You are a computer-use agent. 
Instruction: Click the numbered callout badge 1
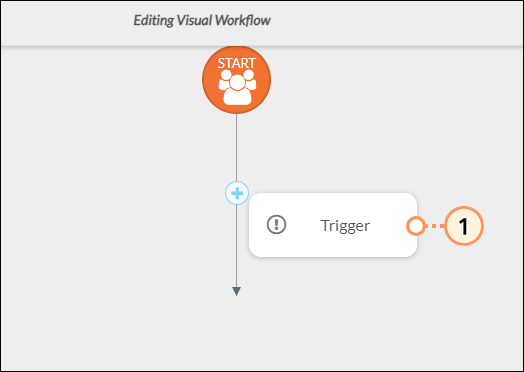(x=464, y=226)
